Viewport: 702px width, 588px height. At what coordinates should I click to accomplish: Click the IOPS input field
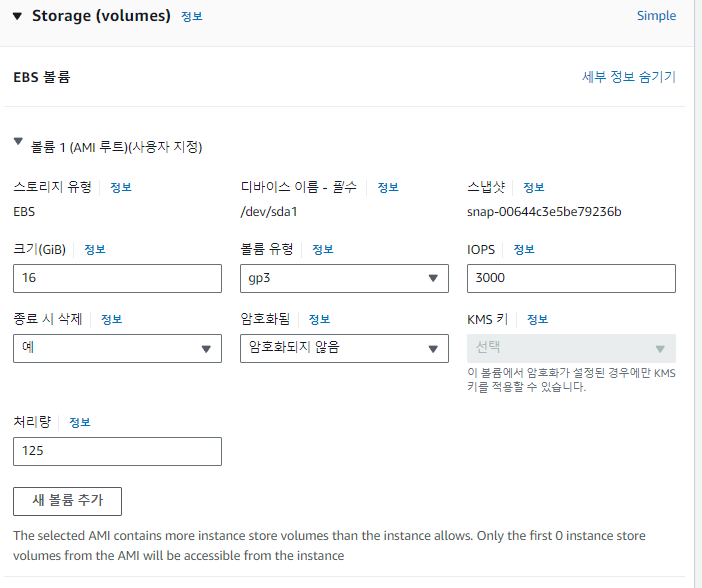point(571,279)
